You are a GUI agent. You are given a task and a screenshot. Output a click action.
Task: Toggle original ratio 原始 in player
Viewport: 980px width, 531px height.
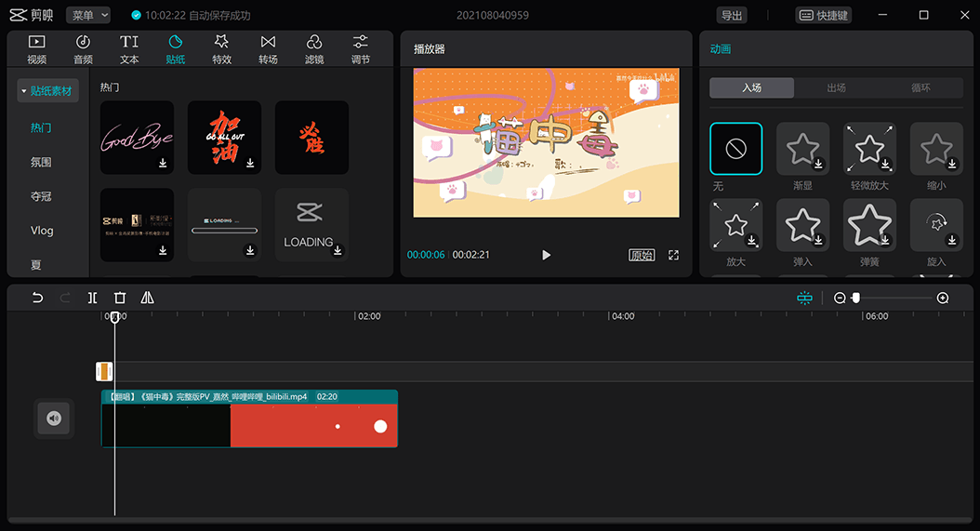pos(642,255)
